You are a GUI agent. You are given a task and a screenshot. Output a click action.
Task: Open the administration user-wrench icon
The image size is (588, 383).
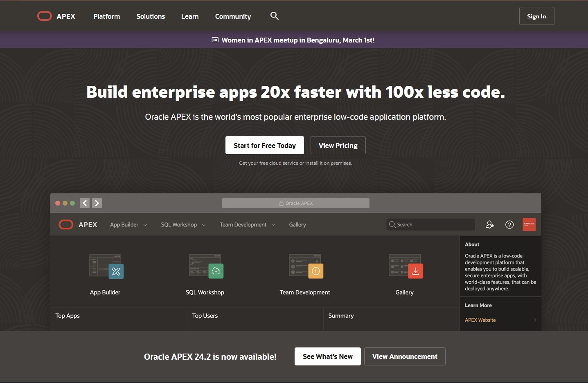[490, 224]
